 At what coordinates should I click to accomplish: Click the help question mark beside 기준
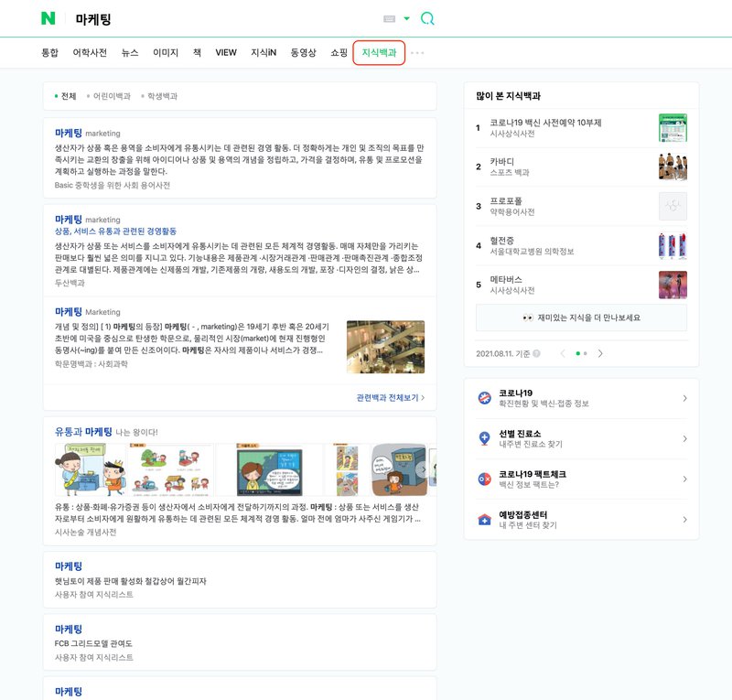(536, 353)
